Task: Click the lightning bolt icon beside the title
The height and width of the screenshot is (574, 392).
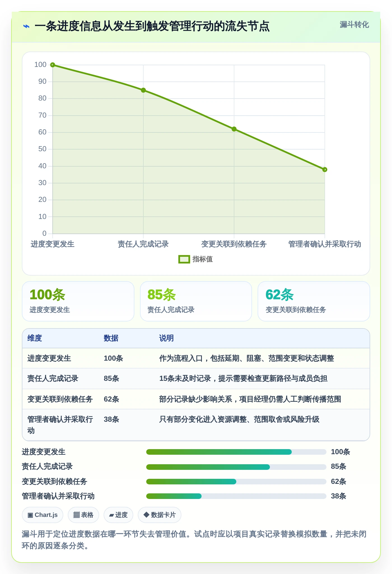Action: click(x=26, y=26)
